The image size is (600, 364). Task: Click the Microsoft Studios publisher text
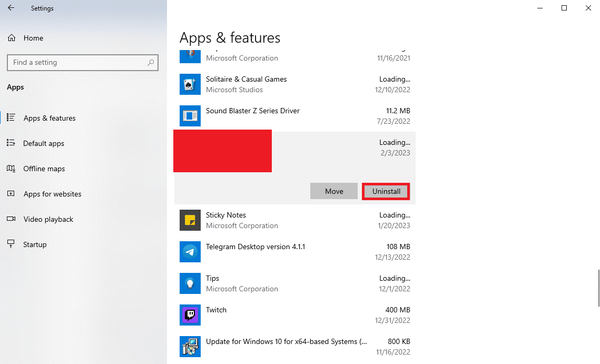pos(234,90)
